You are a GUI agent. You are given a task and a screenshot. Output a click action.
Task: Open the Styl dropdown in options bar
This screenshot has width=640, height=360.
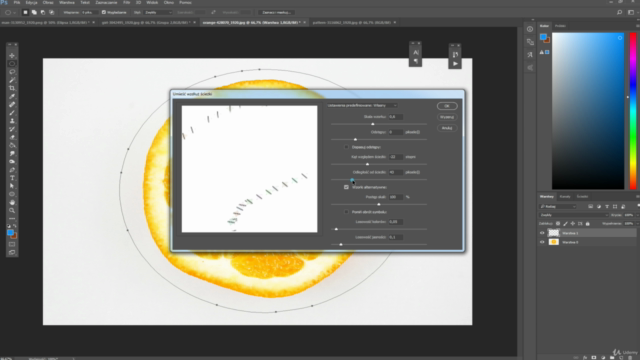(158, 12)
